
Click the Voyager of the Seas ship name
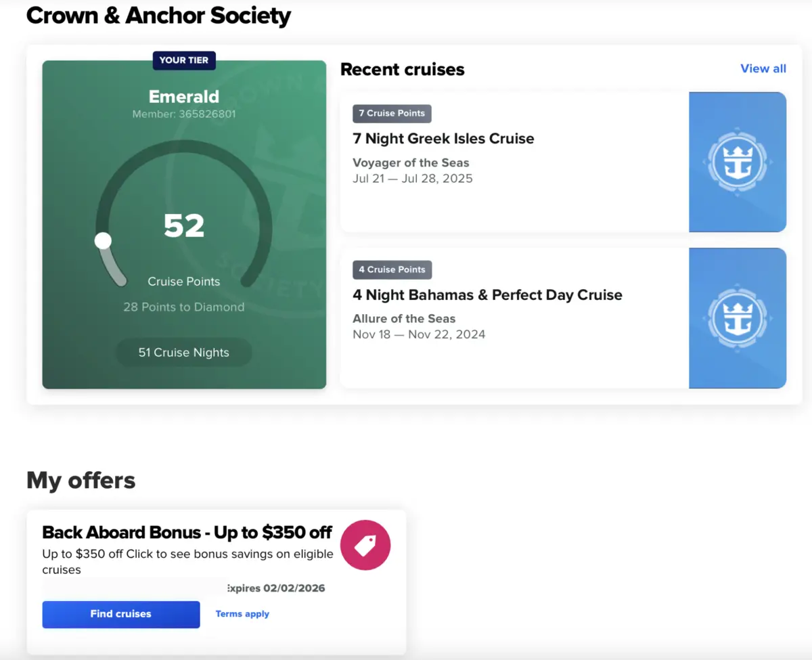(x=411, y=162)
